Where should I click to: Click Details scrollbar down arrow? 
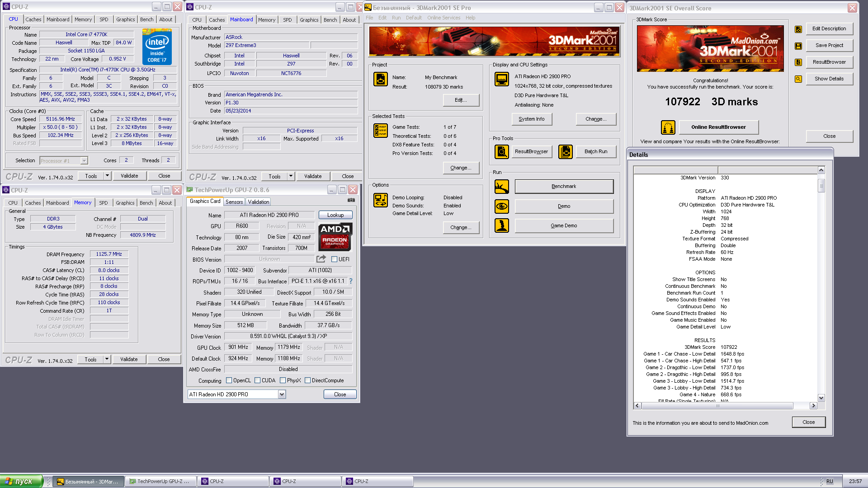pos(821,398)
